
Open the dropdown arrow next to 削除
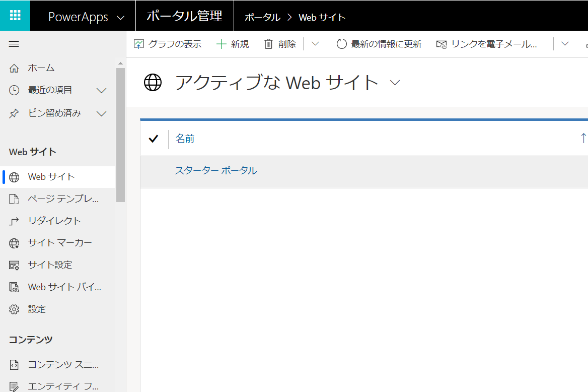[x=315, y=44]
